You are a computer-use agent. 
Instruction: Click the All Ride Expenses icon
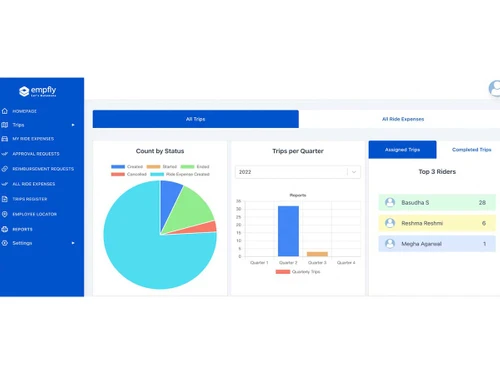(x=5, y=184)
